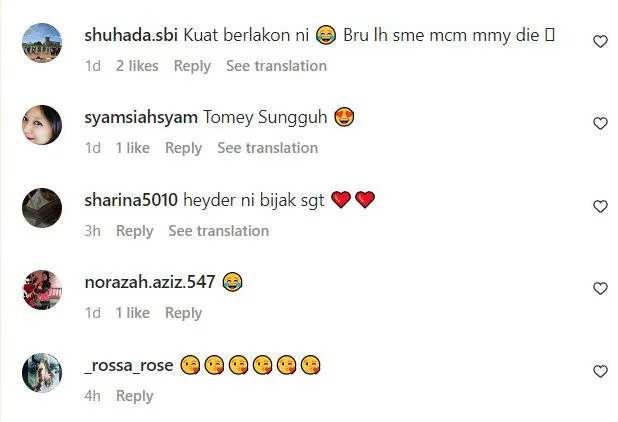Reply to shuhada.sbi's comment

point(192,66)
